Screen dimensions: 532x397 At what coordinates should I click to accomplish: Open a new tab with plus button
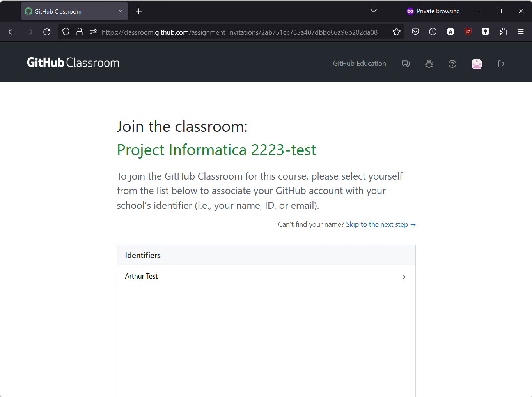138,11
